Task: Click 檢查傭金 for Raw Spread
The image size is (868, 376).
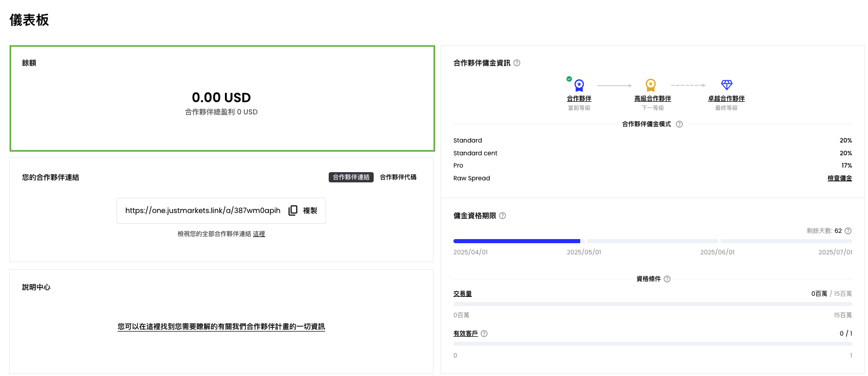Action: [840, 178]
